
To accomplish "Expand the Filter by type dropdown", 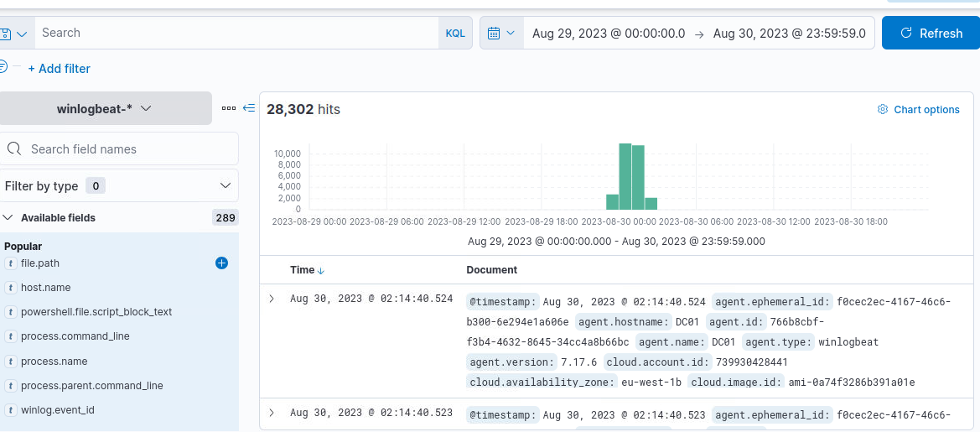I will pyautogui.click(x=119, y=186).
